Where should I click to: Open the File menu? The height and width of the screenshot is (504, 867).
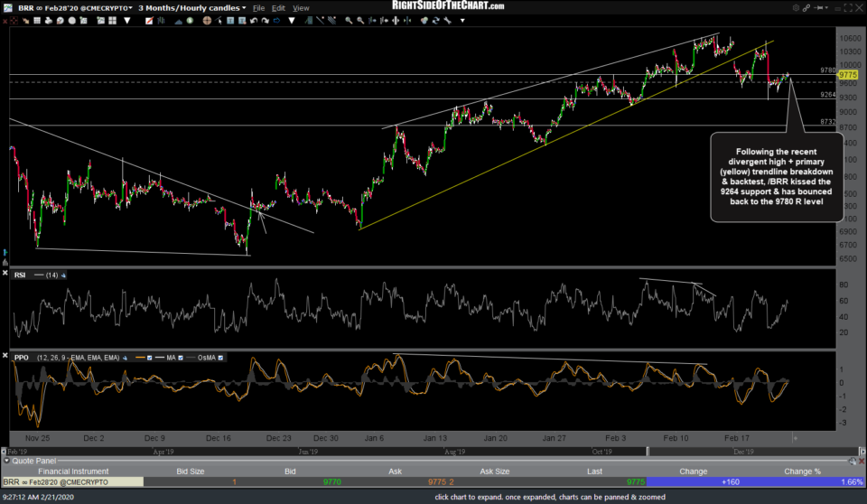pos(258,8)
